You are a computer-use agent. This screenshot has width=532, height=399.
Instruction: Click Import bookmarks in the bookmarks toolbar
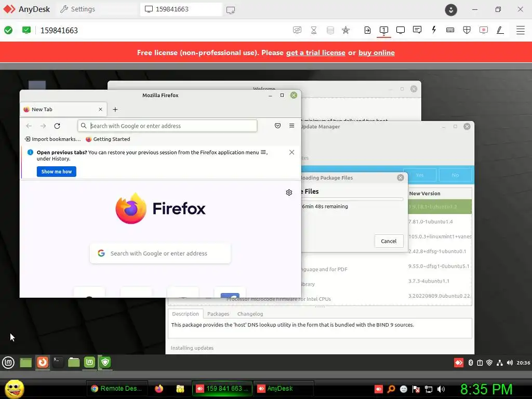point(52,139)
